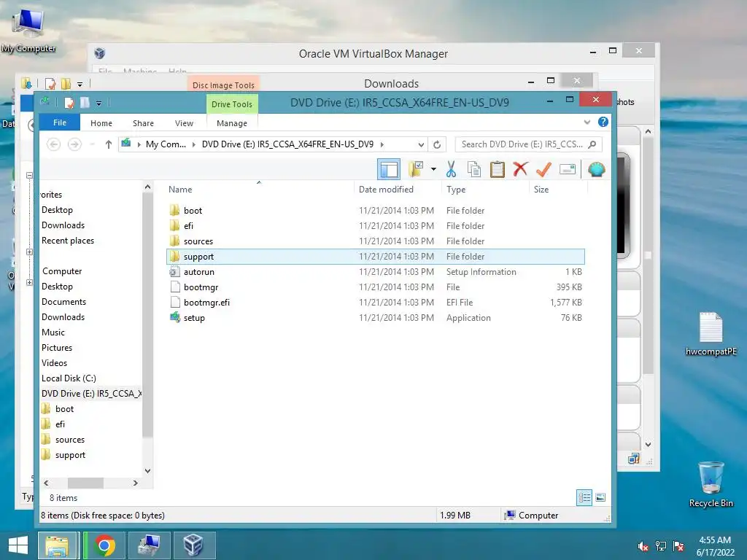The height and width of the screenshot is (560, 747).
Task: Click New Folder icon in quick access toolbar
Action: (x=85, y=102)
